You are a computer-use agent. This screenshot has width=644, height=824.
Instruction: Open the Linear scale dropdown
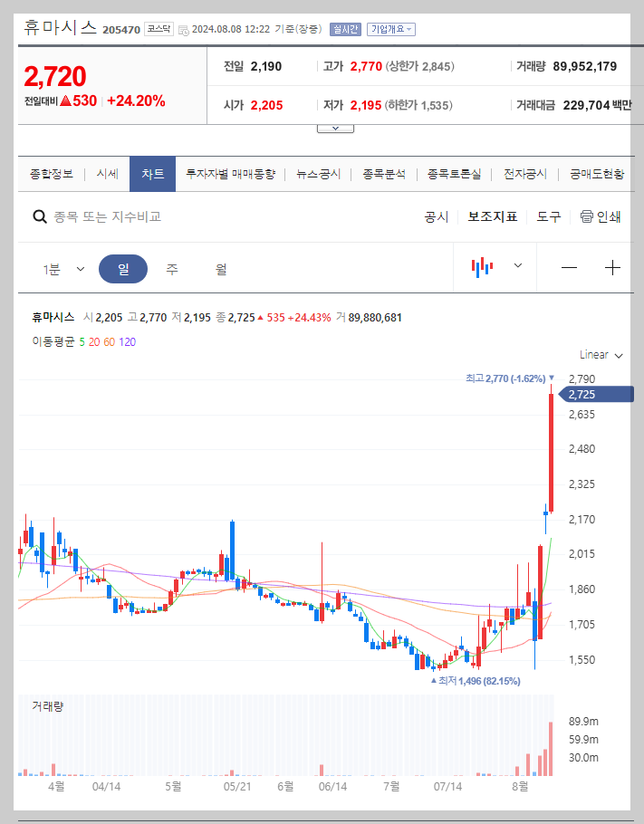pos(600,355)
